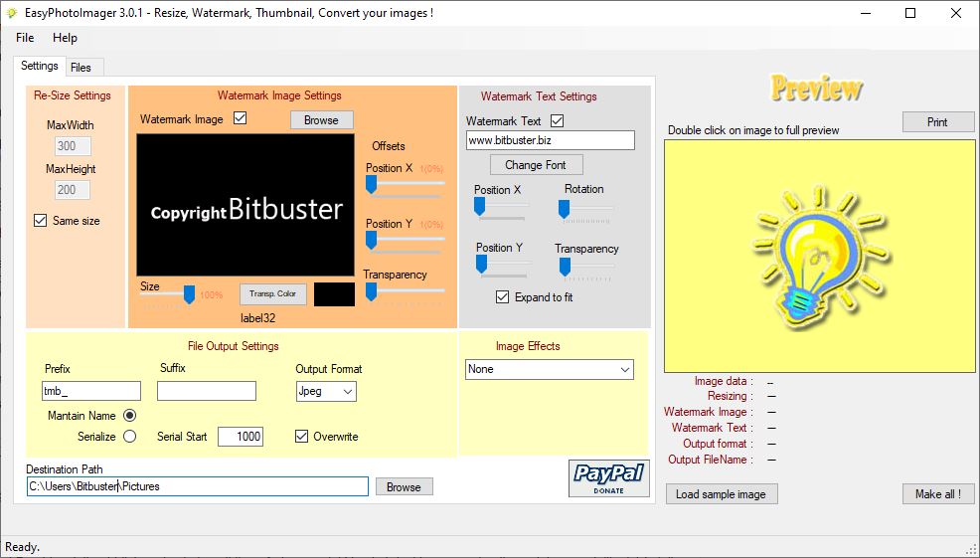This screenshot has width=980, height=558.
Task: Uncheck the Watermark Image checkbox
Action: coord(240,118)
